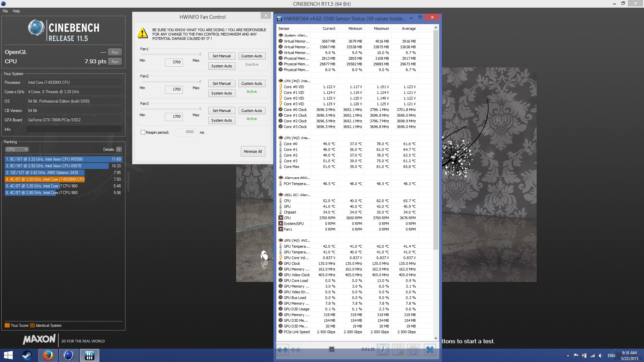Open Firefox from the taskbar
This screenshot has width=644, height=362.
(x=48, y=355)
